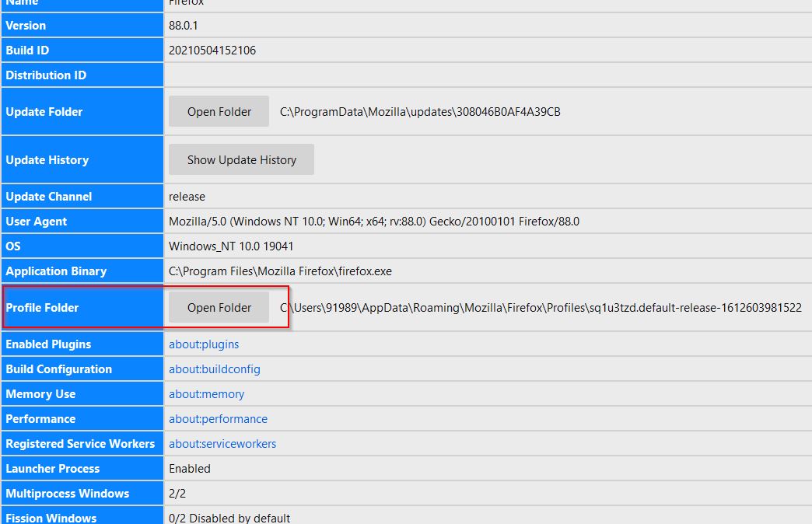812x524 pixels.
Task: Click the Distribution ID row header
Action: pyautogui.click(x=82, y=75)
